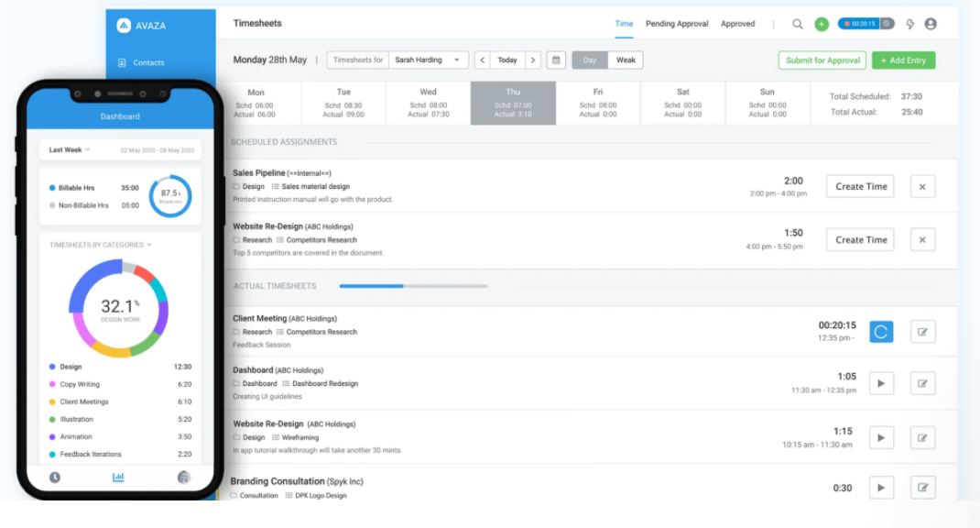Edit the Dashboard timesheet entry
This screenshot has height=528, width=980.
(922, 383)
